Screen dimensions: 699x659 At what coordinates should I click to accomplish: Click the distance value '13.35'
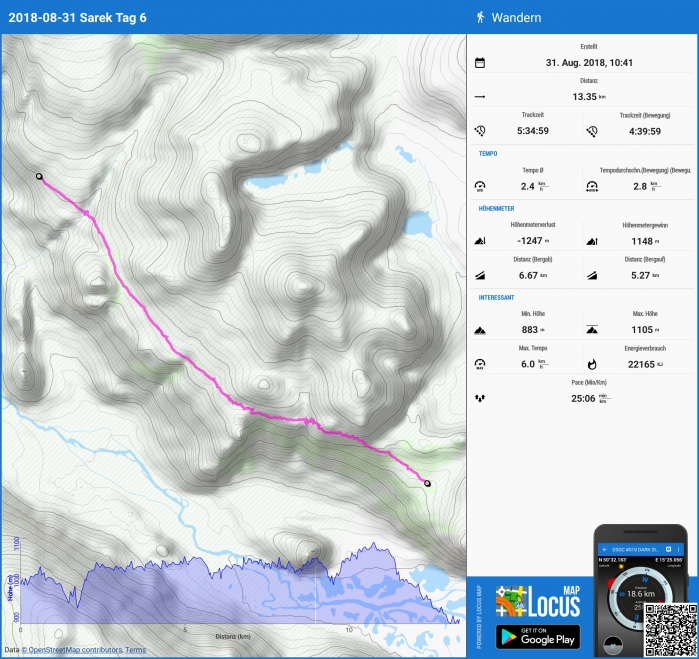(584, 97)
